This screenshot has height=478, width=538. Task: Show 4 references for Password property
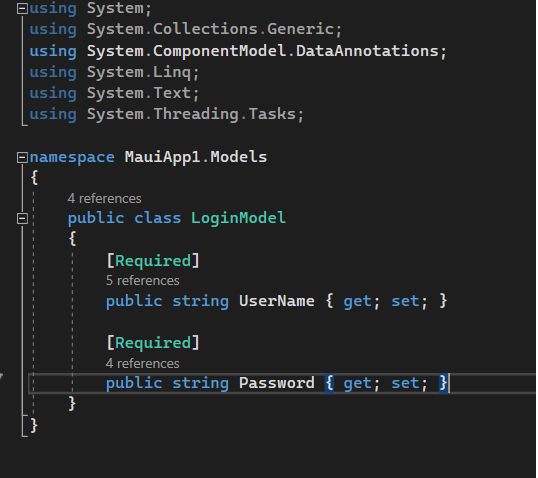pos(142,363)
